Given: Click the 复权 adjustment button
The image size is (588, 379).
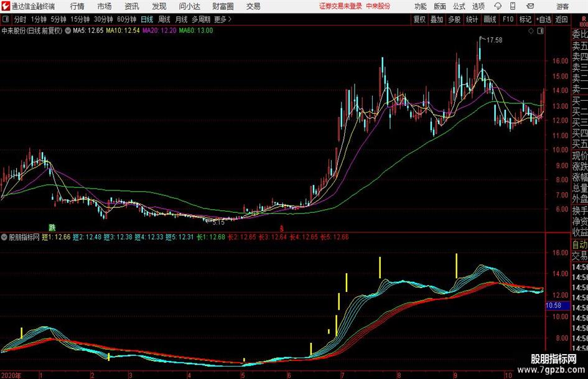Looking at the screenshot, I should (419, 19).
